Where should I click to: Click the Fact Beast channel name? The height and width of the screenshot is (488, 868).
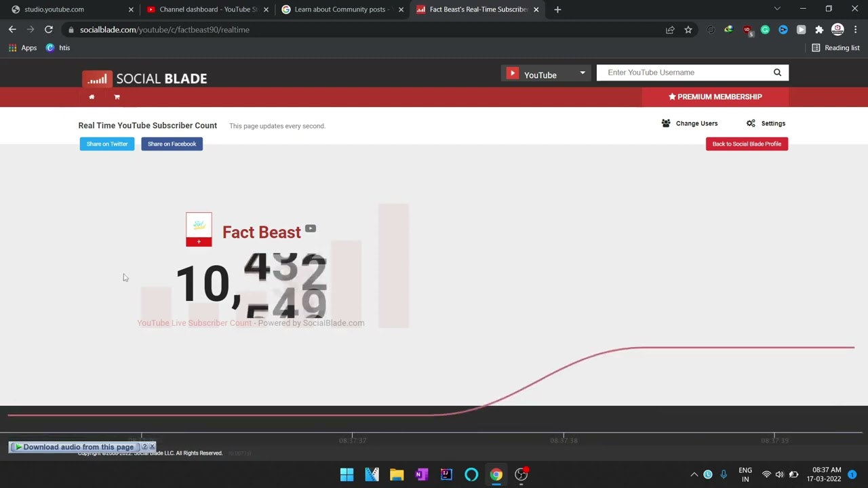(261, 232)
